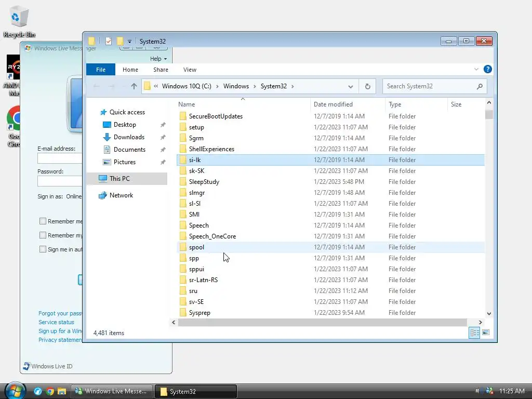Click vertical scrollbar down arrow in file list
Image resolution: width=532 pixels, height=399 pixels.
coord(489,314)
